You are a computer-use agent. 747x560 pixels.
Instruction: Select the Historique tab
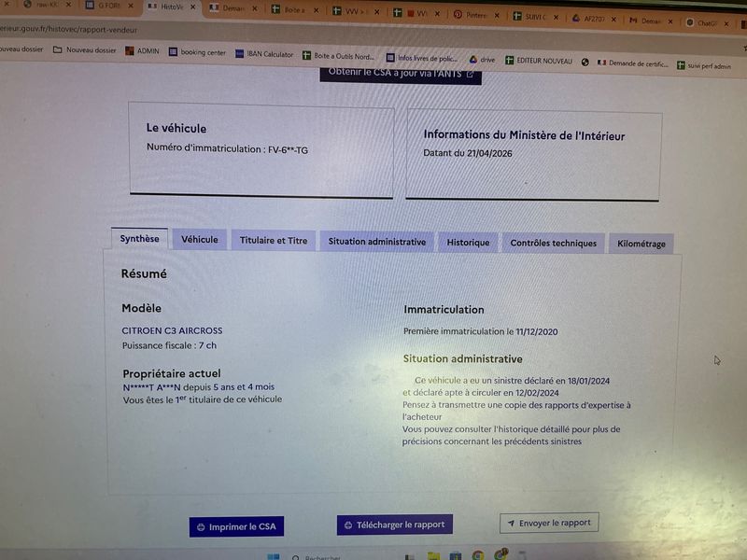pos(468,243)
